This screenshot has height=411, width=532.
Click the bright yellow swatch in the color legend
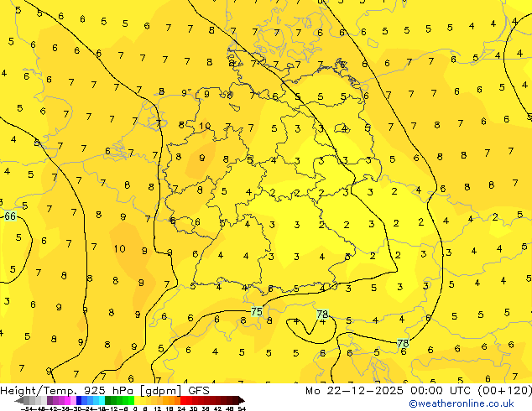coord(137,400)
